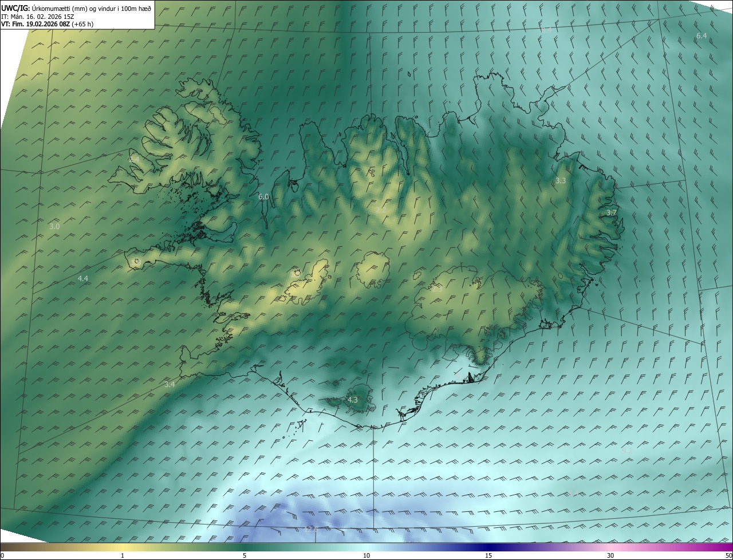Click the 4.3 value label on the southern glacier
This screenshot has height=560, width=733.
(x=353, y=400)
